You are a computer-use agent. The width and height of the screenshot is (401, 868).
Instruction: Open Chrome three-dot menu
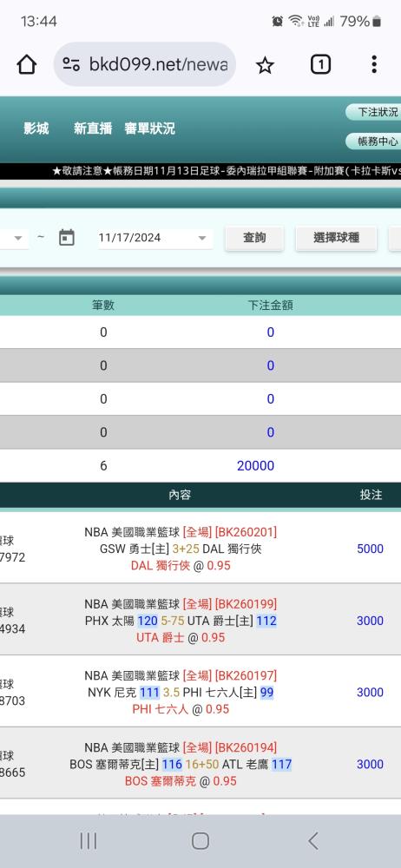click(x=374, y=65)
